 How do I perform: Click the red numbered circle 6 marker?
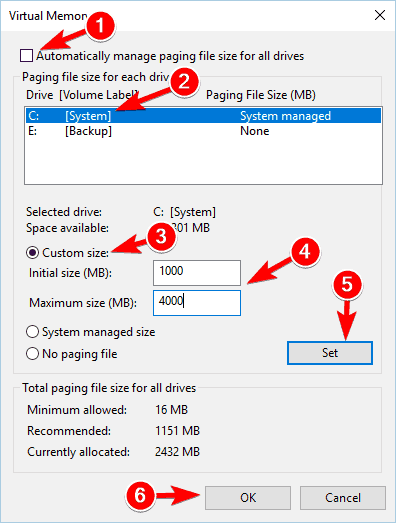[x=140, y=495]
